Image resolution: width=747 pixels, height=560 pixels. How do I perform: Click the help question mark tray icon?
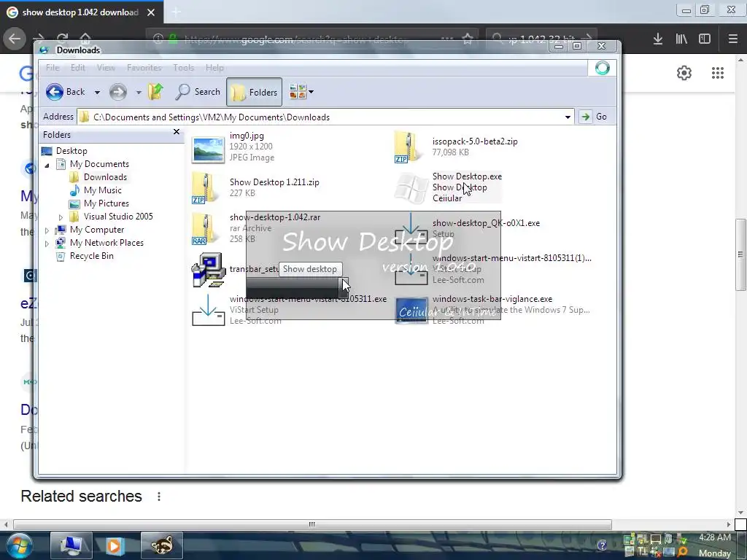602,545
